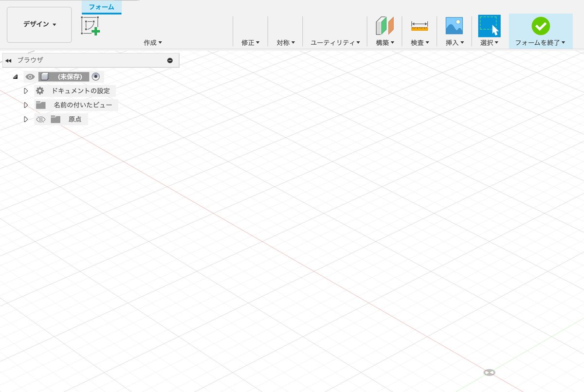Open the 修正 dropdown menu
The image size is (584, 392).
[251, 43]
